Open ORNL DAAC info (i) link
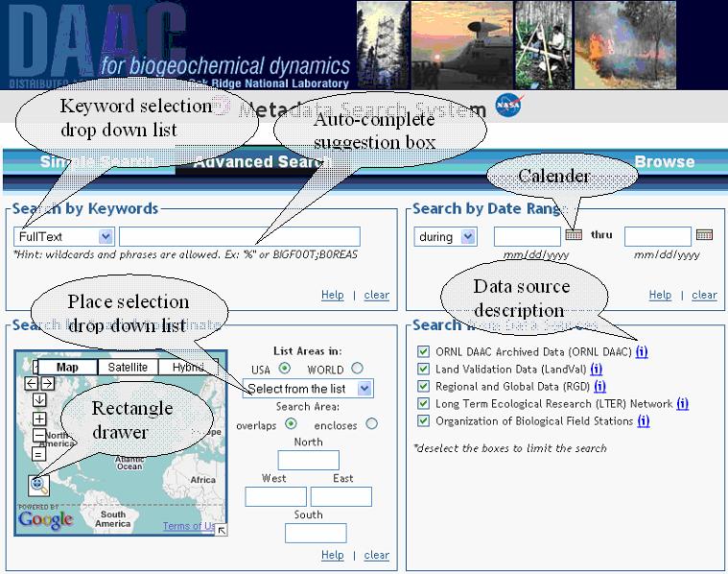Viewport: 728px width, 574px height. coord(642,352)
